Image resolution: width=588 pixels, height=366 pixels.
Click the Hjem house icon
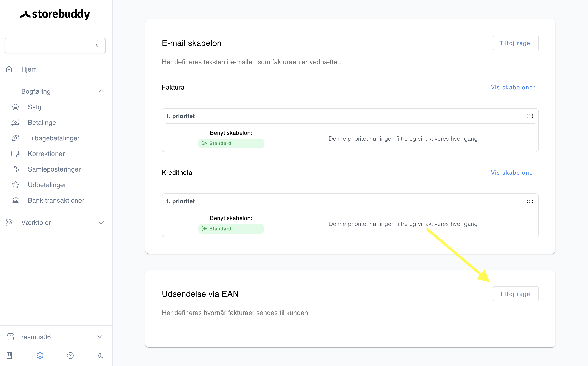9,69
